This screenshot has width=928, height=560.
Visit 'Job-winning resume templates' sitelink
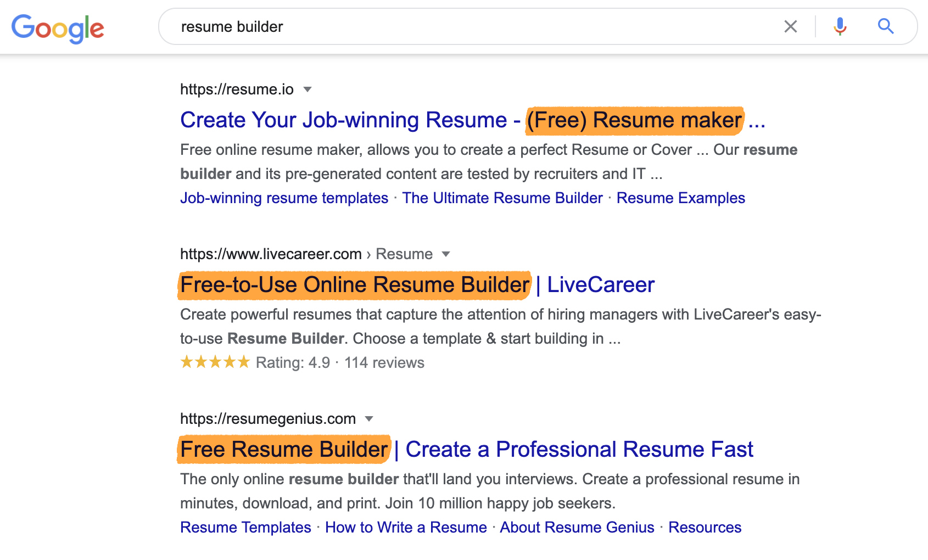coord(284,198)
